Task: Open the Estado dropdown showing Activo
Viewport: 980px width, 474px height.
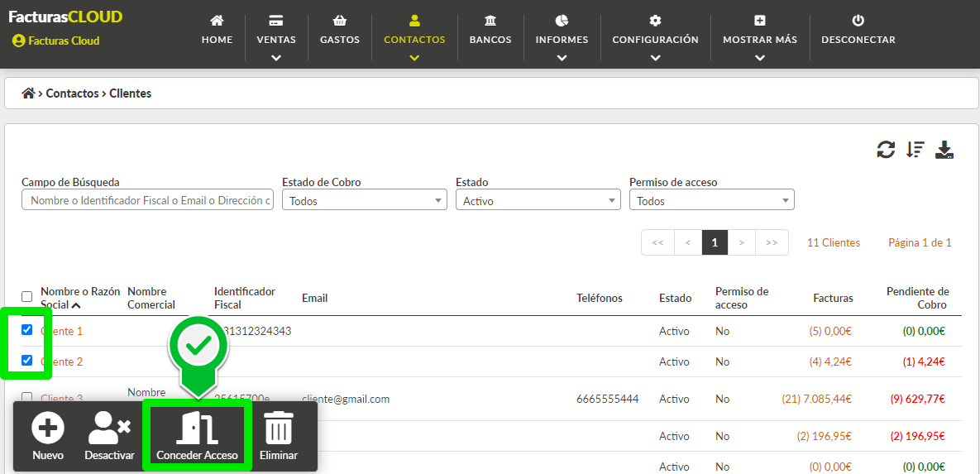Action: tap(538, 200)
